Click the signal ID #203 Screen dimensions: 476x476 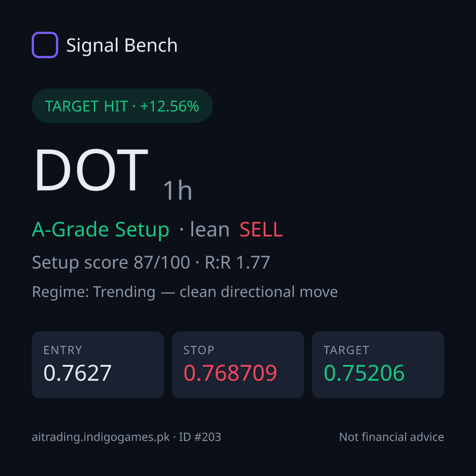tap(200, 437)
